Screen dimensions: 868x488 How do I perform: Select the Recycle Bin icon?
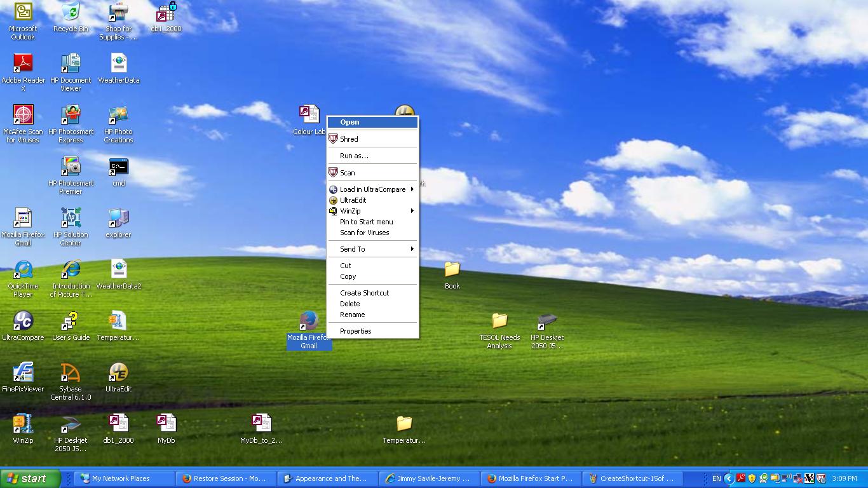point(71,13)
